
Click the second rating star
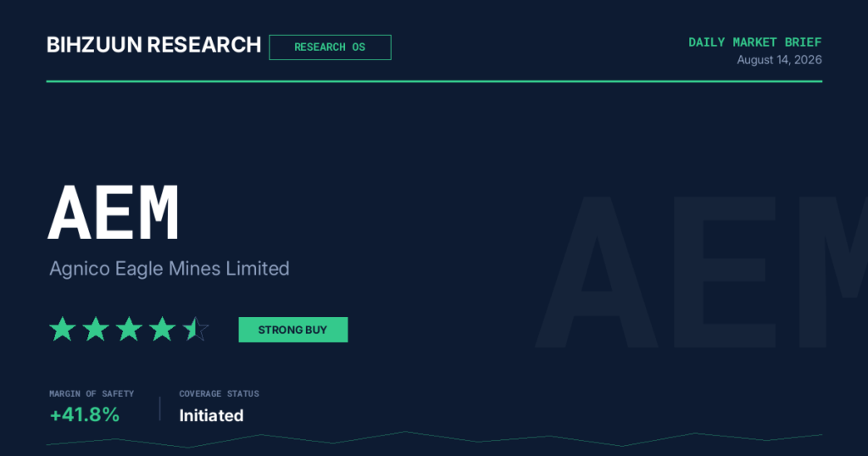pyautogui.click(x=96, y=329)
